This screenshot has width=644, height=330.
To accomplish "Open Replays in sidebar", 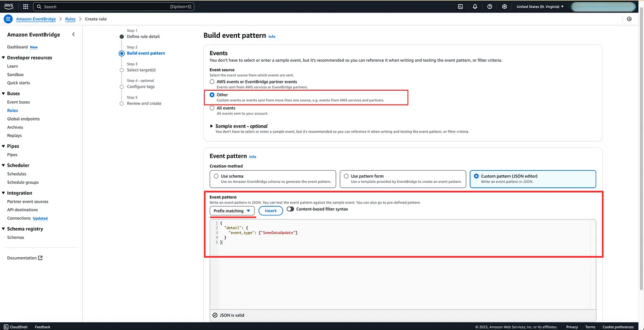I will click(14, 135).
